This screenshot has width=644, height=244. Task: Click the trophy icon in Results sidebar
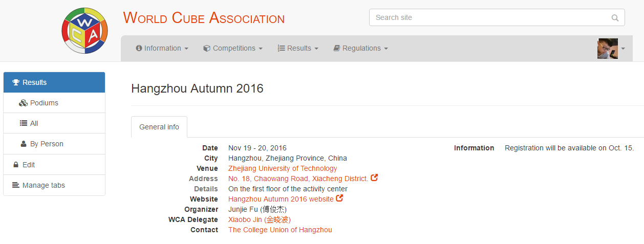tap(16, 82)
